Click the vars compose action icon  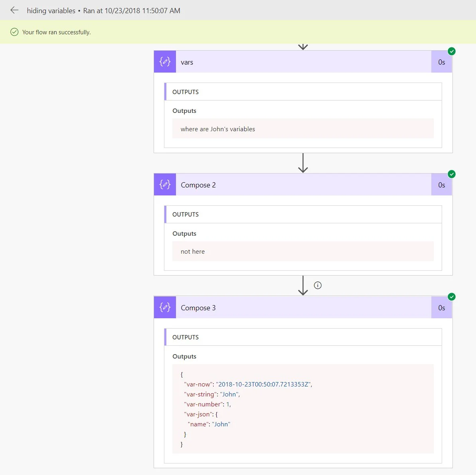pyautogui.click(x=165, y=62)
